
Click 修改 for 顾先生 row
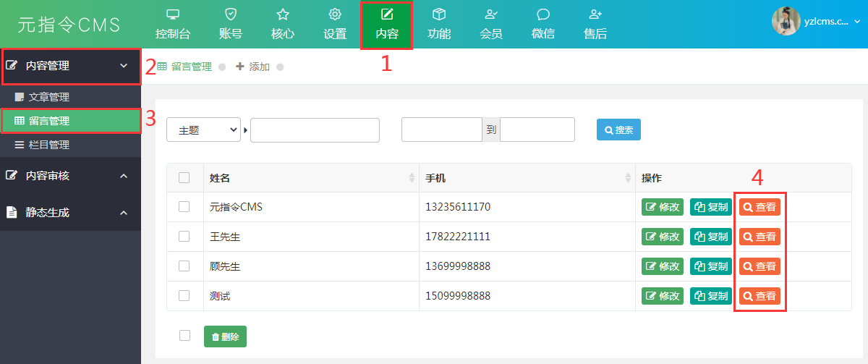[663, 266]
